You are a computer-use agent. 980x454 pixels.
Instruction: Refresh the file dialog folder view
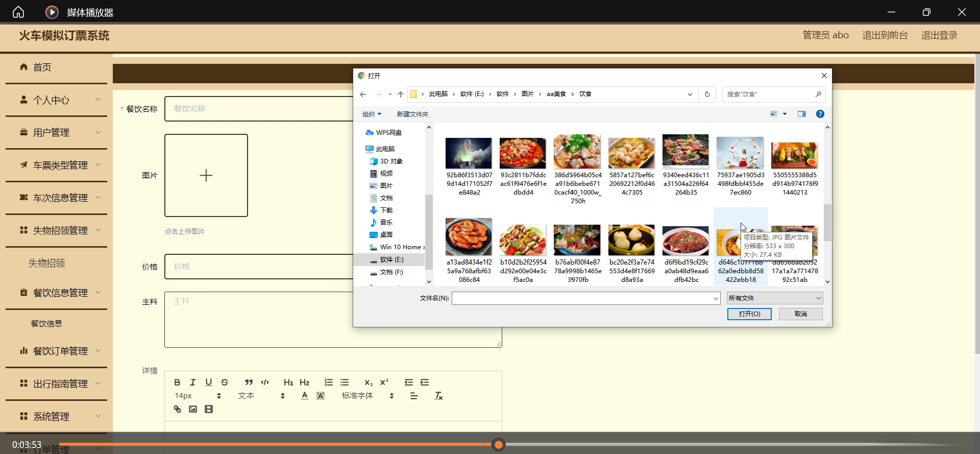click(707, 94)
